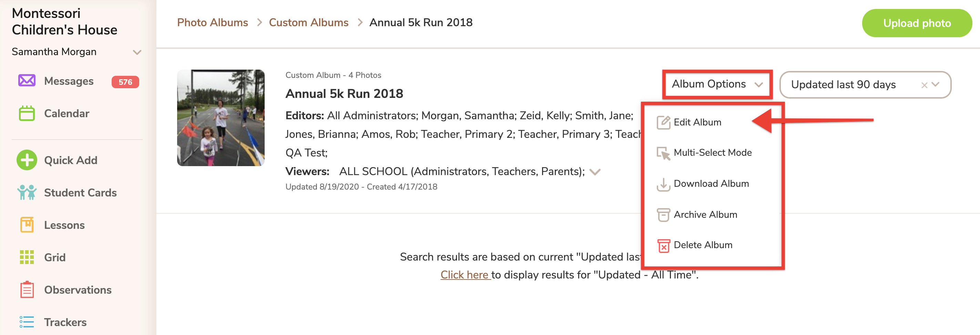Clear the Updated last 90 days filter

[924, 85]
